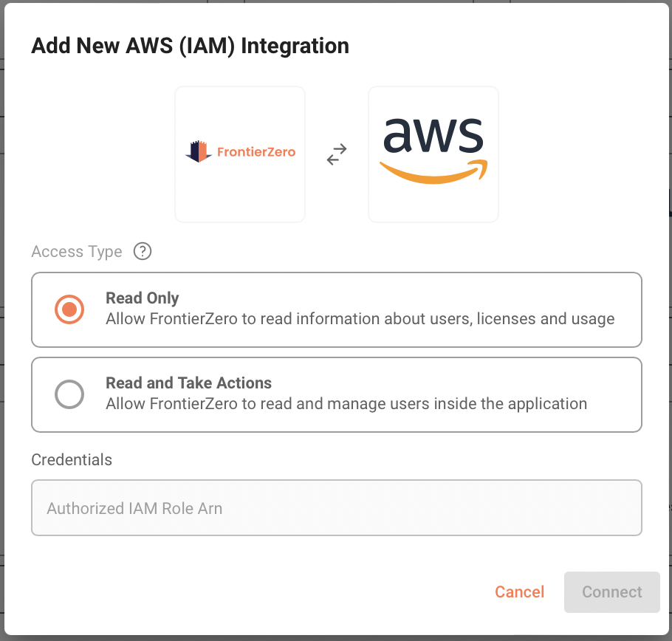This screenshot has width=672, height=641.
Task: Click the description about reading and managing users
Action: (x=346, y=404)
